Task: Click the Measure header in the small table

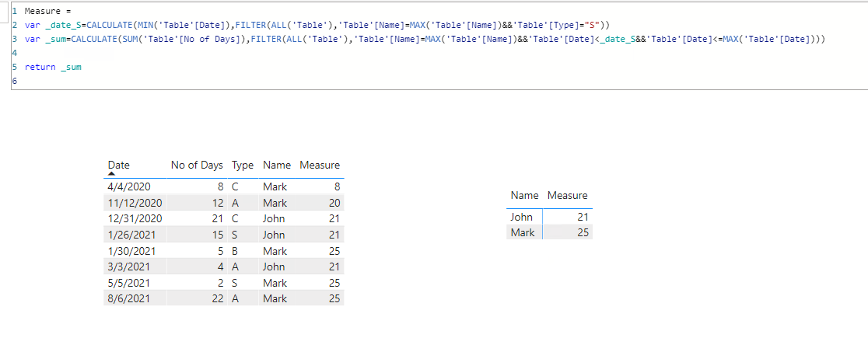Action: [568, 195]
